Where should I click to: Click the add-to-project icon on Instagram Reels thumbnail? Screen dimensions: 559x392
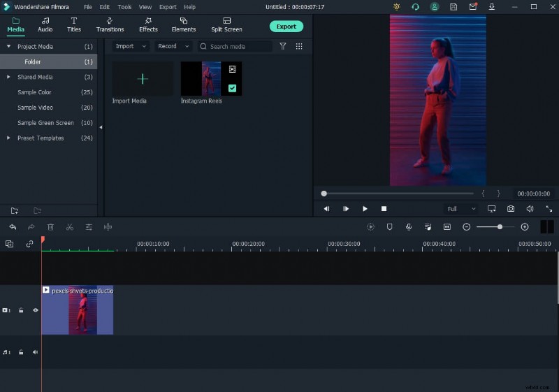pos(233,69)
